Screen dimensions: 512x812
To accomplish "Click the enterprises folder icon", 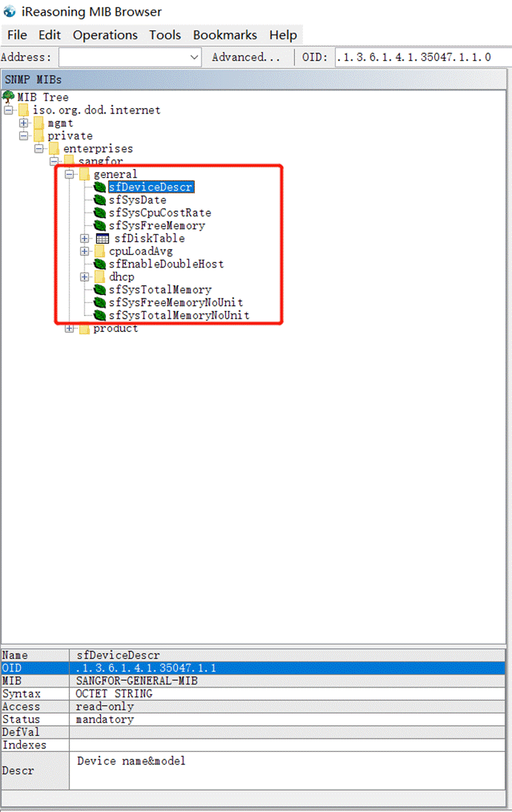I will point(54,149).
